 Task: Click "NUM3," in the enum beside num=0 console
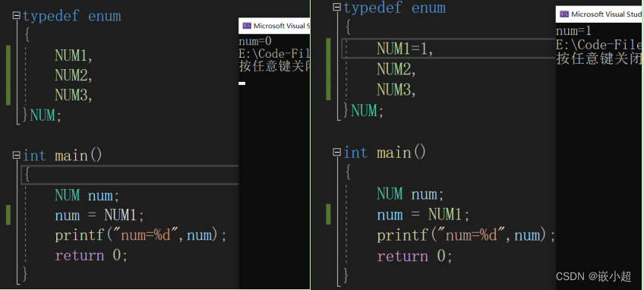coord(74,96)
